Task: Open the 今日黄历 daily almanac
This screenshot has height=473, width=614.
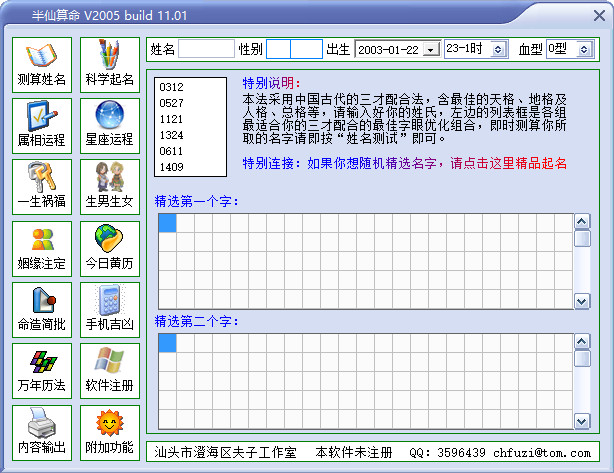Action: 110,249
